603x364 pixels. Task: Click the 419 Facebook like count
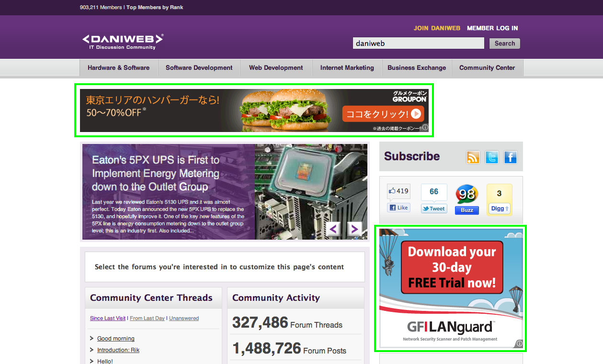click(398, 191)
